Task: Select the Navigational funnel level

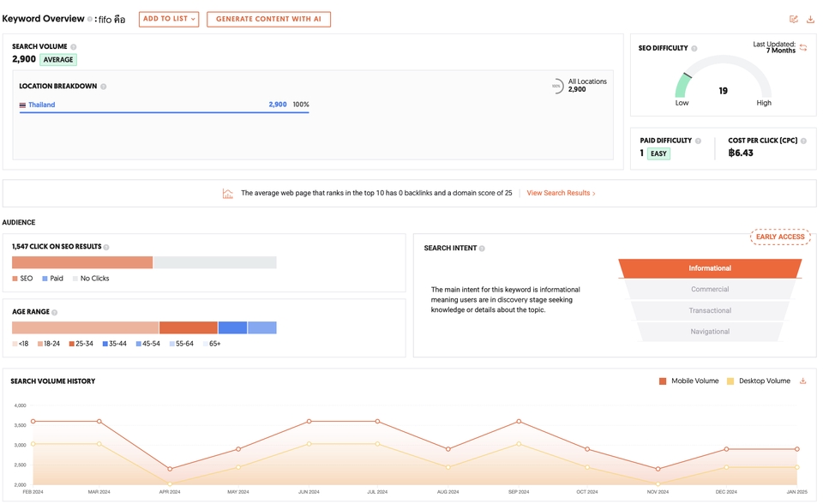Action: coord(710,332)
